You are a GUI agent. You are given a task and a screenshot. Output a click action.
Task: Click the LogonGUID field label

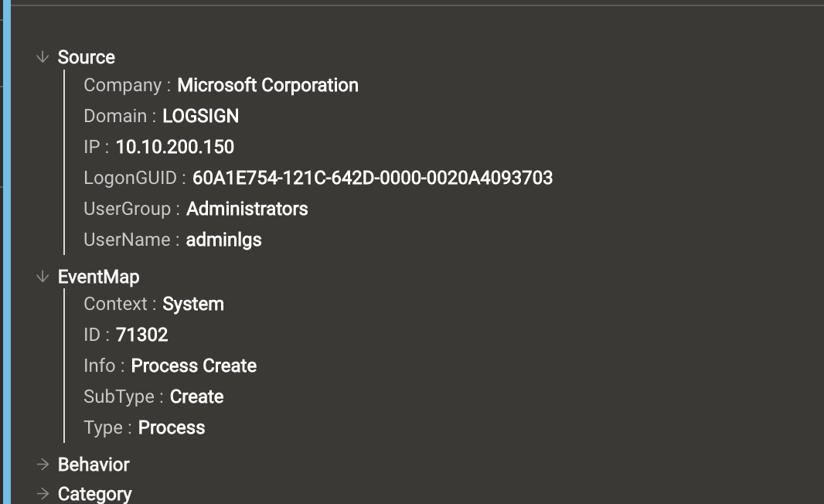pos(131,178)
